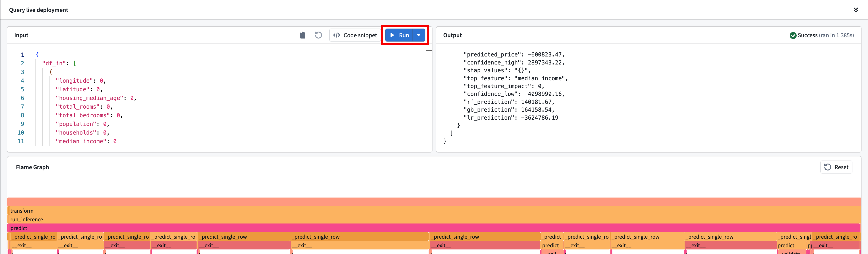Screen dimensions: 868x254
Task: Select the pink predict bar spanning the graph
Action: coord(434,228)
